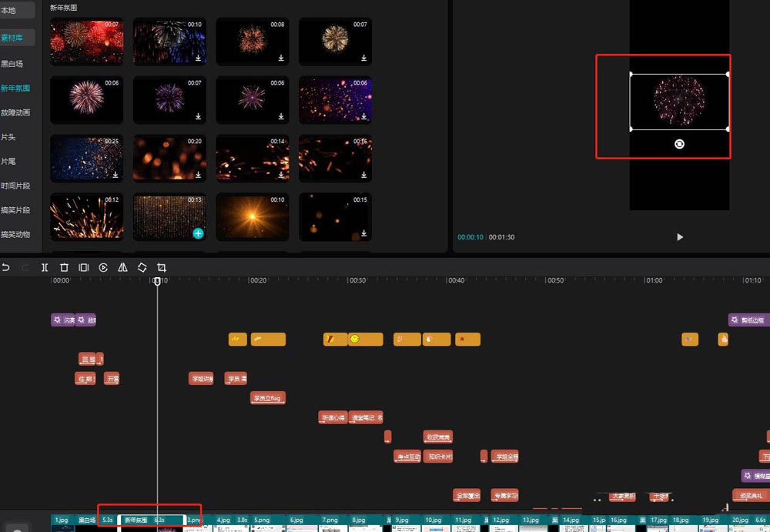Click the playhead handle on timeline ruler
The height and width of the screenshot is (532, 770).
coord(157,282)
